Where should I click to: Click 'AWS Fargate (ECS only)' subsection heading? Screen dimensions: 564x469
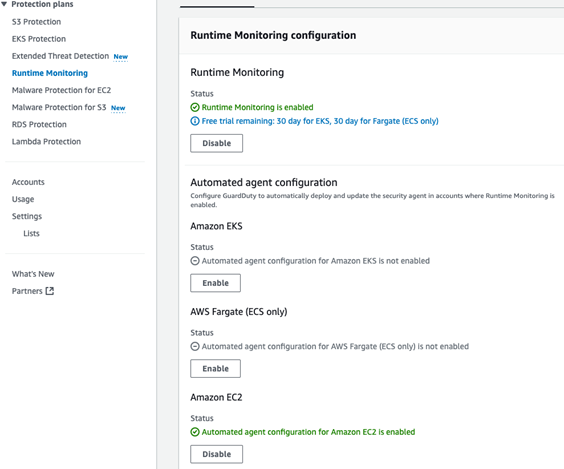239,312
